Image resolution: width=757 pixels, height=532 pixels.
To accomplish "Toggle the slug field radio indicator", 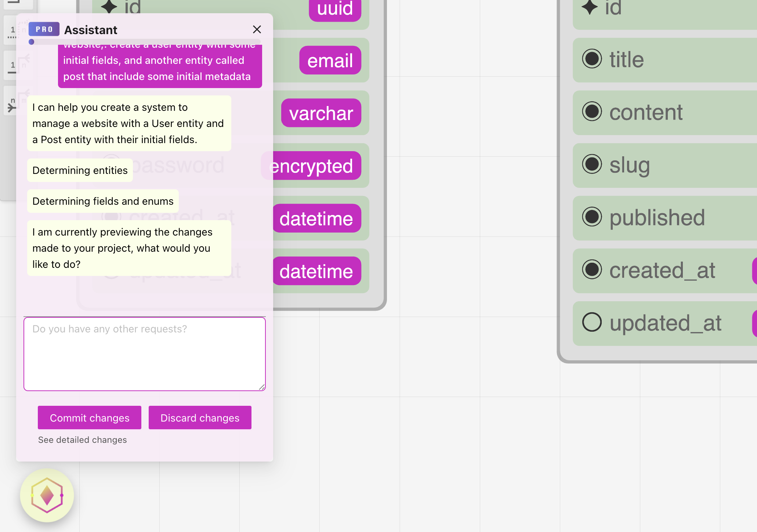I will click(592, 164).
